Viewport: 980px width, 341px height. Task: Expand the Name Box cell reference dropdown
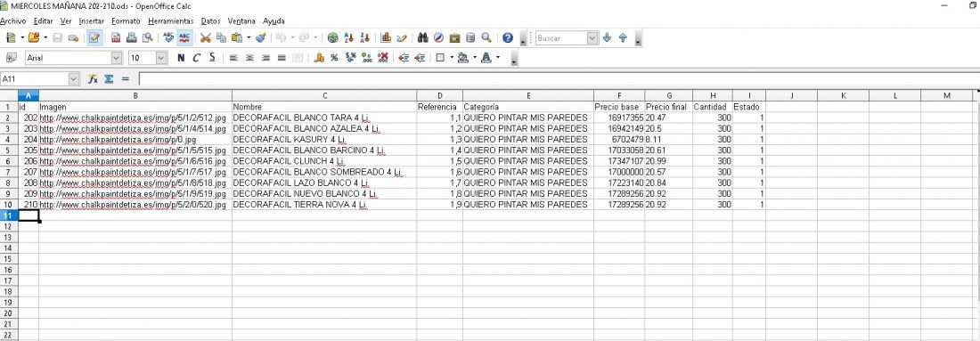pos(74,79)
